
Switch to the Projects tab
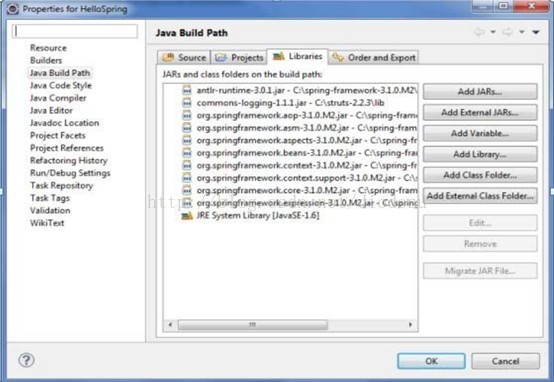(239, 57)
